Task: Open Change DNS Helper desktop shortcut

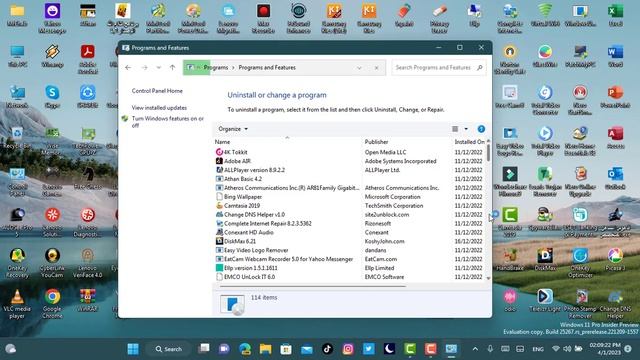Action: tap(615, 304)
